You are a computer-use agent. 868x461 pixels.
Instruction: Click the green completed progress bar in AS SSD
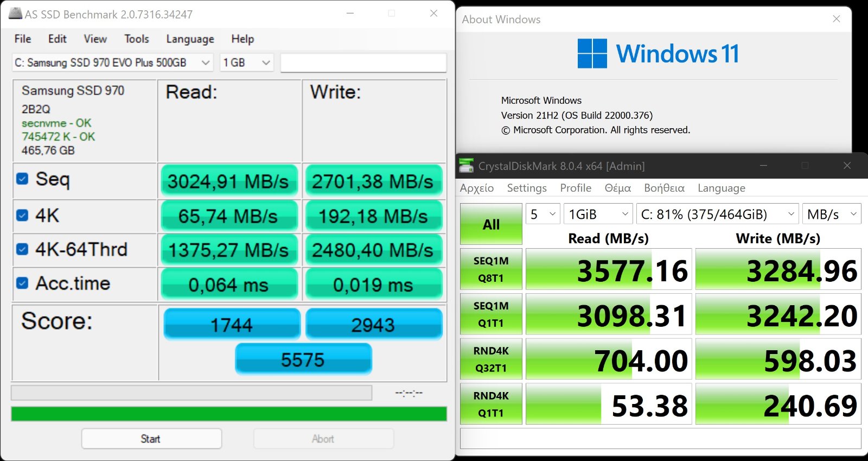(229, 414)
